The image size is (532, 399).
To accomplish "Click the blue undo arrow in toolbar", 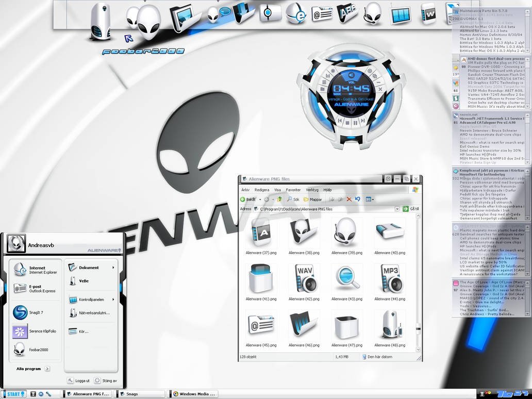I will pos(357,199).
